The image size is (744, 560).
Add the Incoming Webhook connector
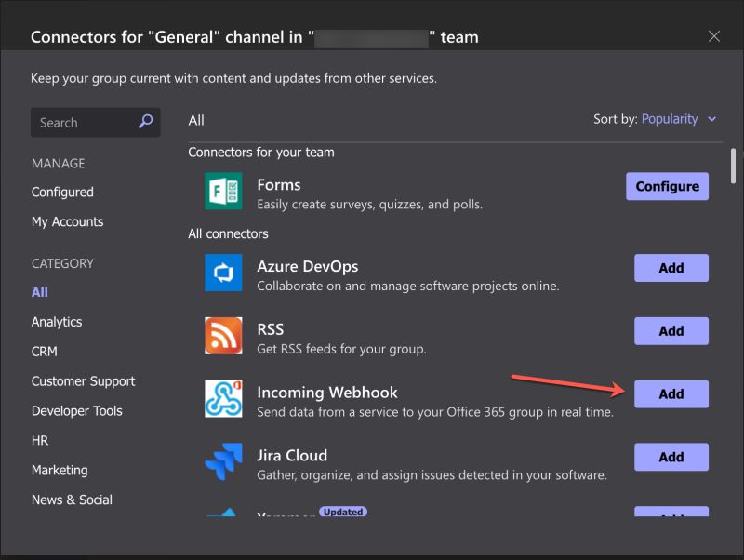(671, 393)
